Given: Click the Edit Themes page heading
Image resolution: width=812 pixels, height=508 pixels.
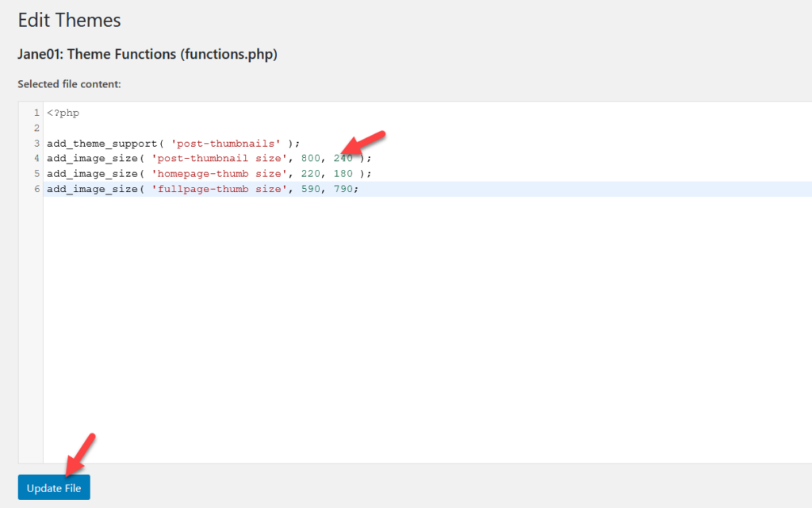Looking at the screenshot, I should pyautogui.click(x=70, y=20).
